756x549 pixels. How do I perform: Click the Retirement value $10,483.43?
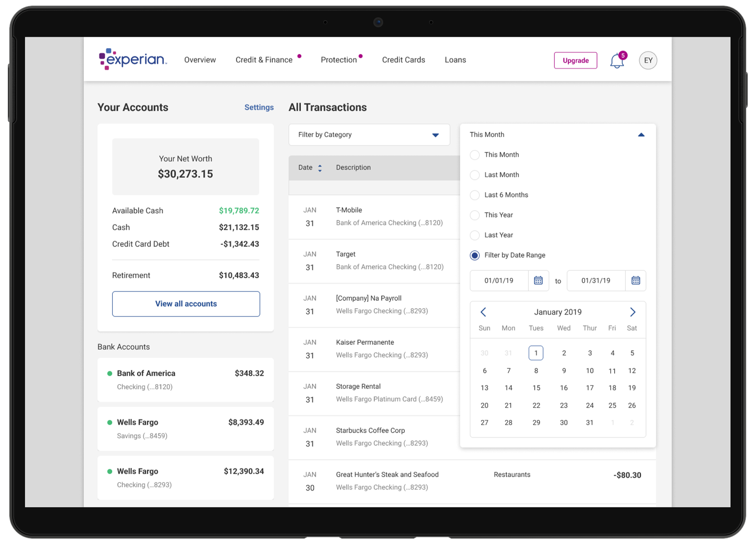click(x=239, y=275)
